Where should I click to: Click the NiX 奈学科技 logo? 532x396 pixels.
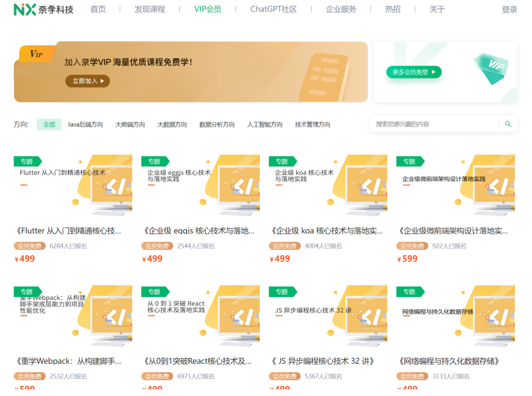point(44,9)
